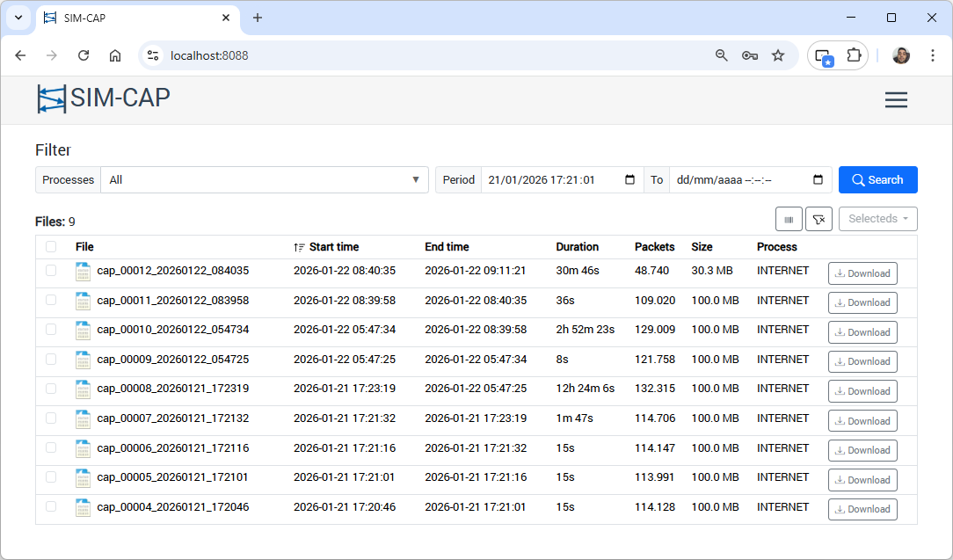The image size is (953, 560).
Task: Click the clear filter funnel icon
Action: pyautogui.click(x=818, y=219)
